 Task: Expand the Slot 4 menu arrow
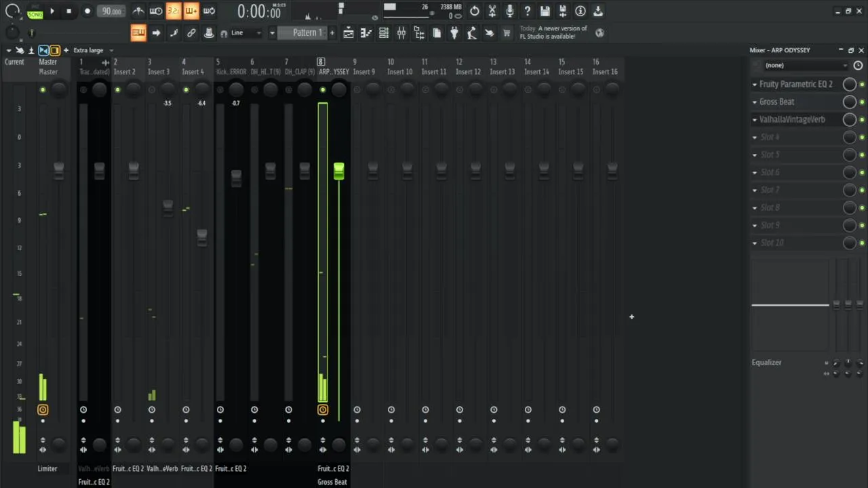(754, 138)
